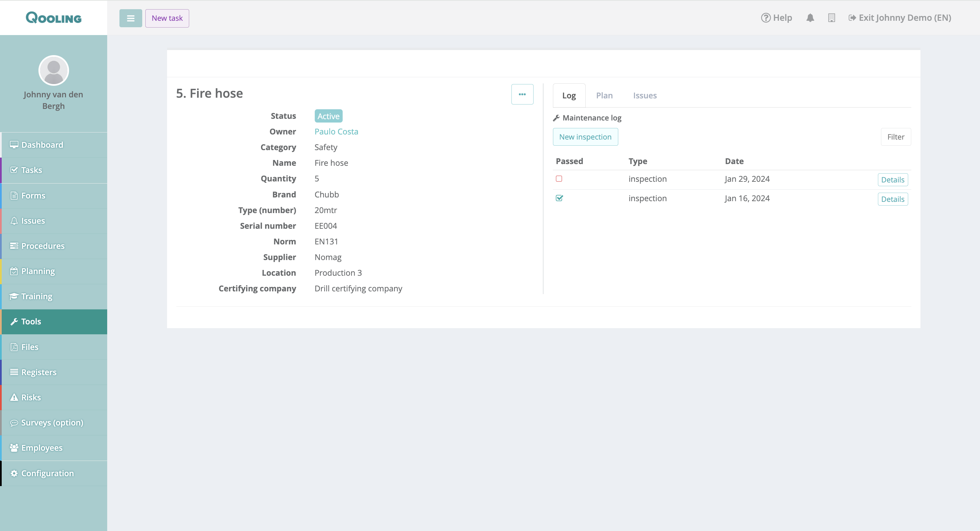Click the New task button

click(x=167, y=18)
